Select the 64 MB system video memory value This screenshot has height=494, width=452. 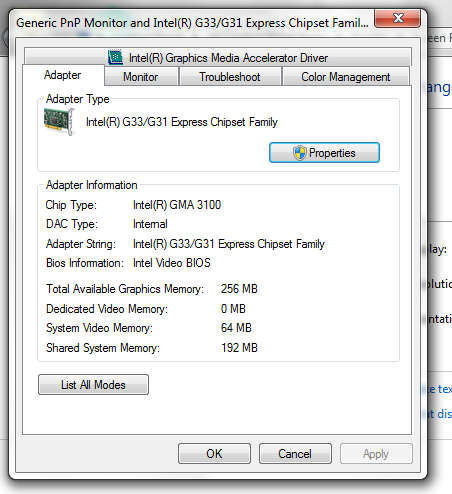click(236, 328)
